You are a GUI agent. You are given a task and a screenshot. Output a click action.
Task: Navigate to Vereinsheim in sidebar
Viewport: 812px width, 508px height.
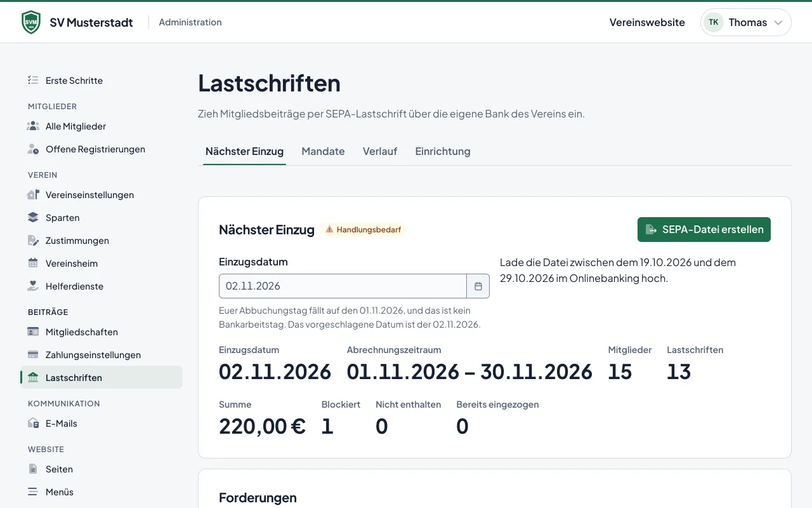(101, 264)
